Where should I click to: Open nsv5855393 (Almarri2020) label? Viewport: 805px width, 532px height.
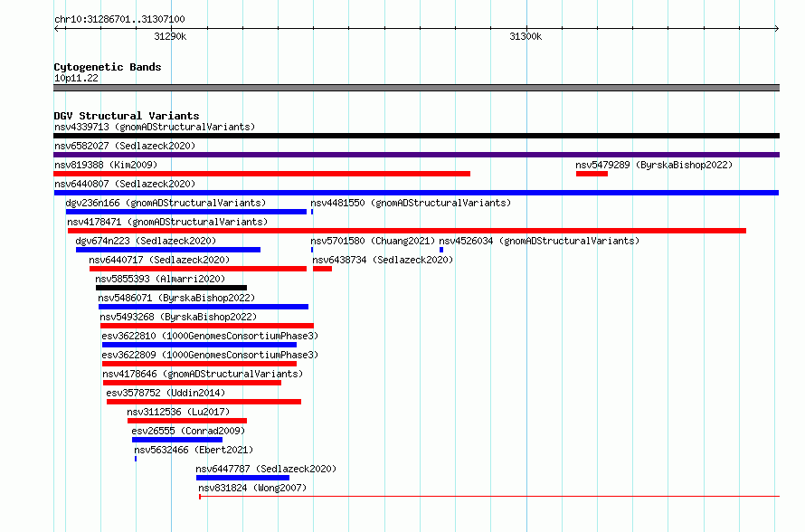tap(160, 279)
